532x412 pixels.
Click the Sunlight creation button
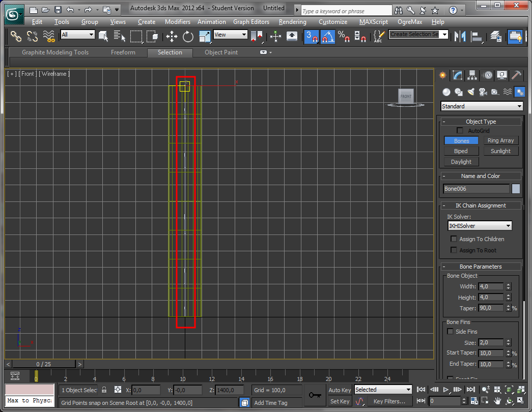501,151
